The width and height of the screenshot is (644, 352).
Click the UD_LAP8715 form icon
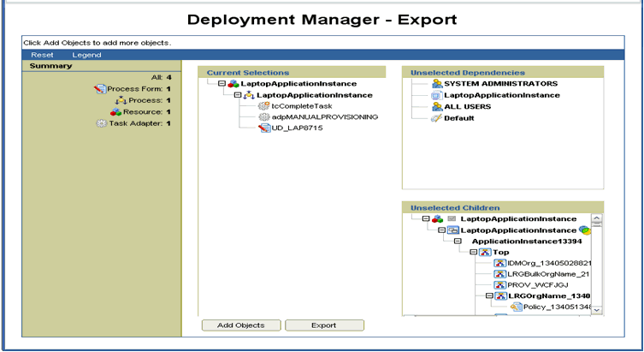tap(264, 128)
